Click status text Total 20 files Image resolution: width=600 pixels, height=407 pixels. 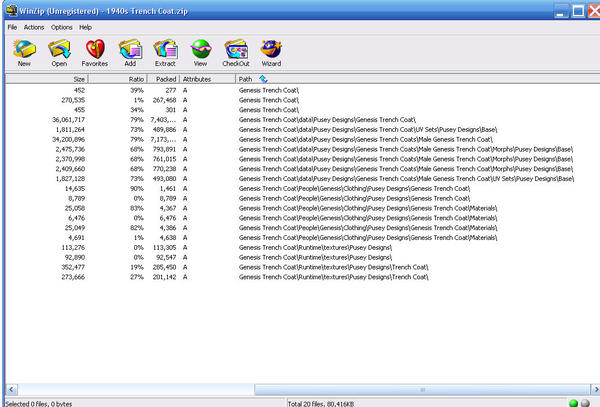[x=321, y=404]
